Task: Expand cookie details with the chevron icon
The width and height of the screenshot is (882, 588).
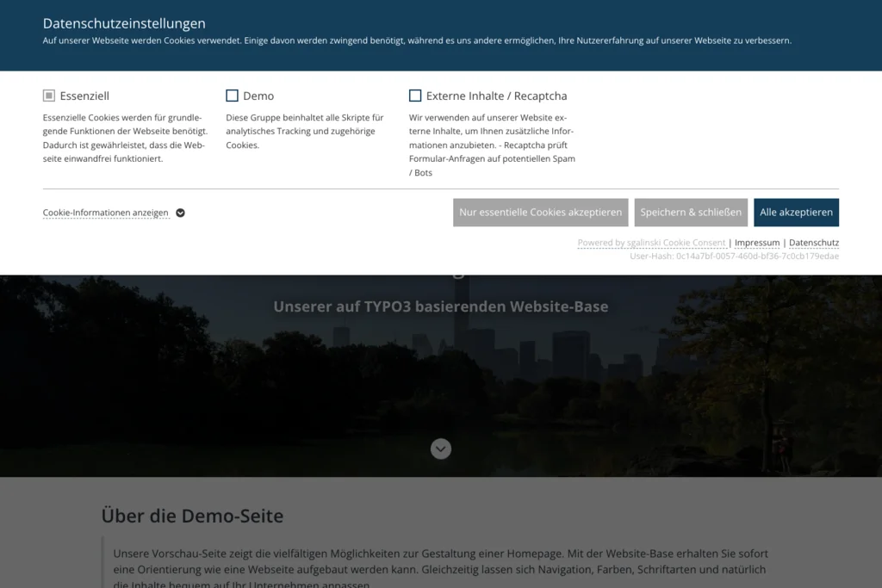Action: (180, 213)
